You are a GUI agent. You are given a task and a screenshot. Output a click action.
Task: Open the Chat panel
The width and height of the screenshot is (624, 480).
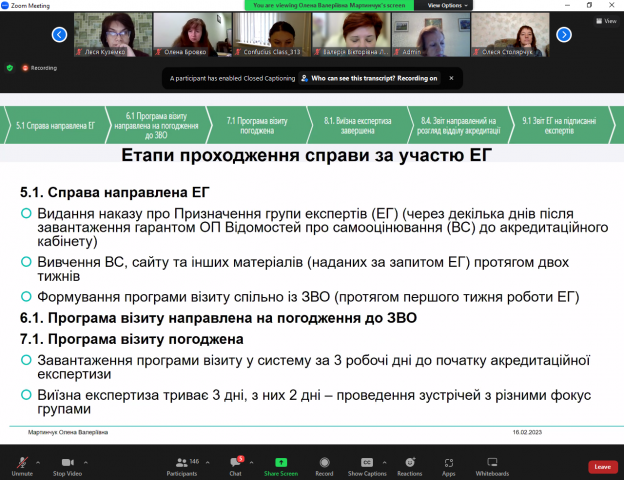pos(235,464)
